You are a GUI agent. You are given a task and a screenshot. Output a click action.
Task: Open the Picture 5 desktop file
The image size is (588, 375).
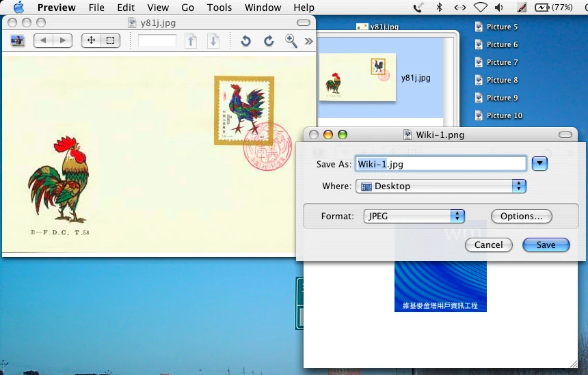click(497, 27)
